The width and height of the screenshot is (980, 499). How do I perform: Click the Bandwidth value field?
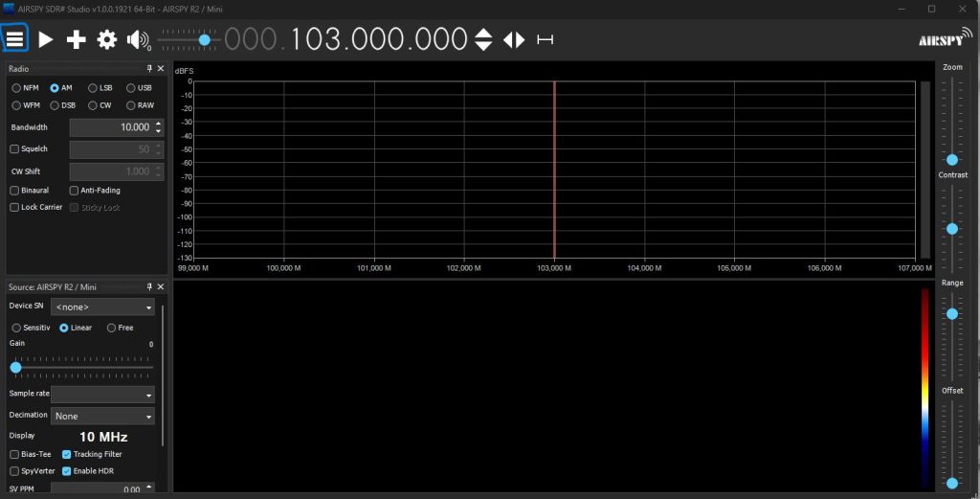110,127
